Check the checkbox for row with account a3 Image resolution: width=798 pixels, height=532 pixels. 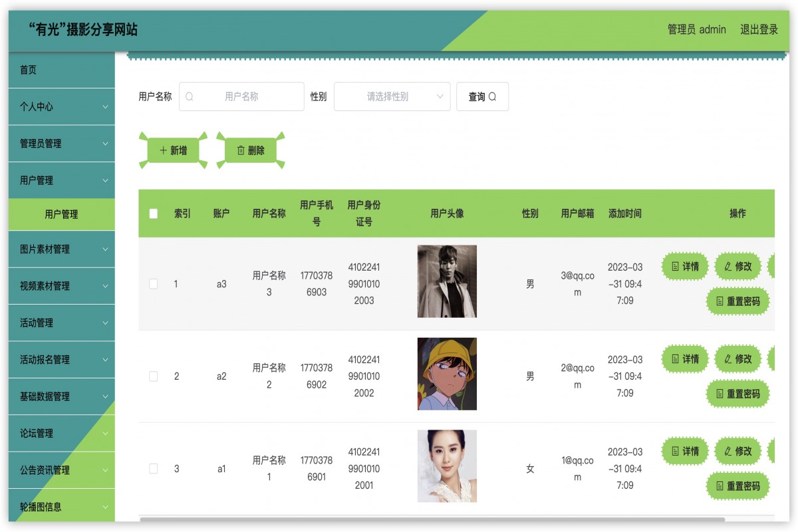pyautogui.click(x=154, y=283)
